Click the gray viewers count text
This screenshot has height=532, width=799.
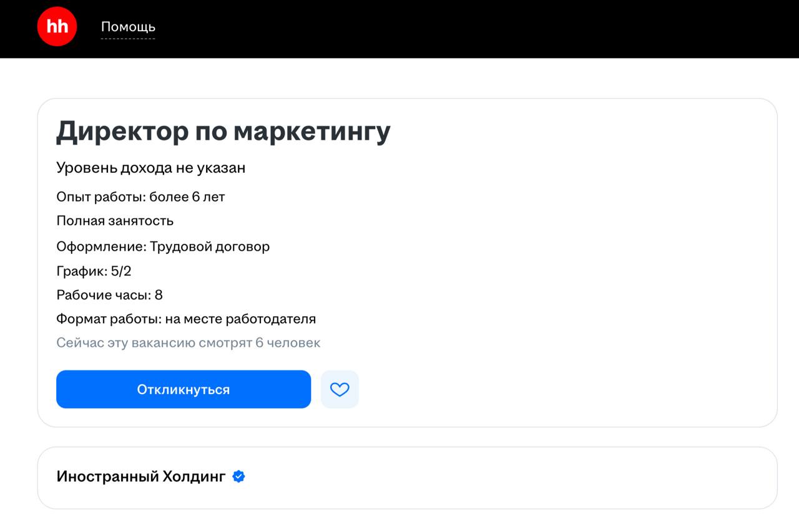[188, 343]
